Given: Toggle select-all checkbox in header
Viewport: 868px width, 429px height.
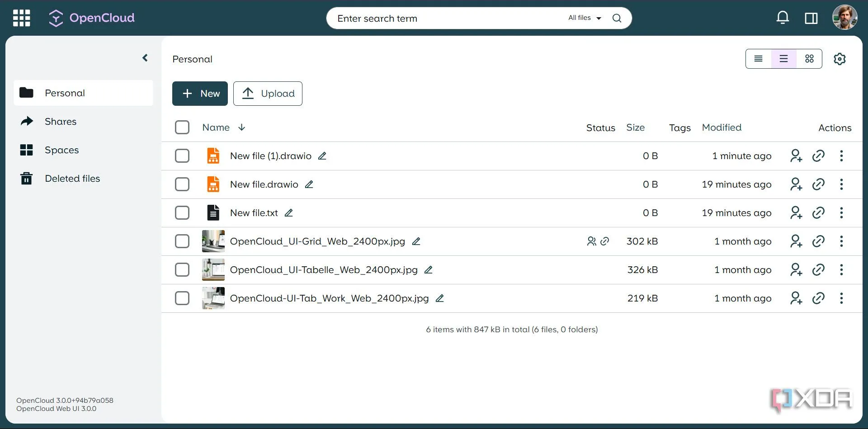Looking at the screenshot, I should (x=182, y=127).
